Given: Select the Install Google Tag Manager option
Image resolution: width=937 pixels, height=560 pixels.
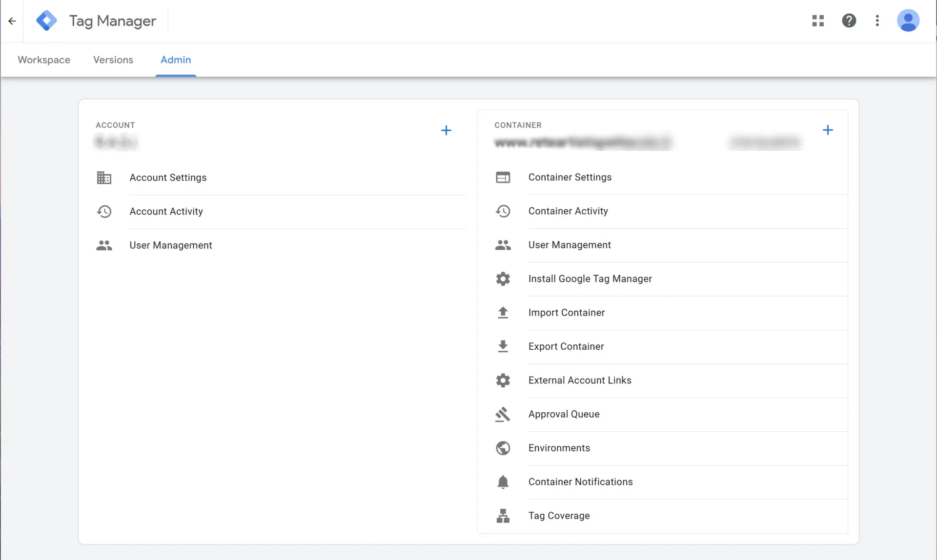Looking at the screenshot, I should click(590, 279).
